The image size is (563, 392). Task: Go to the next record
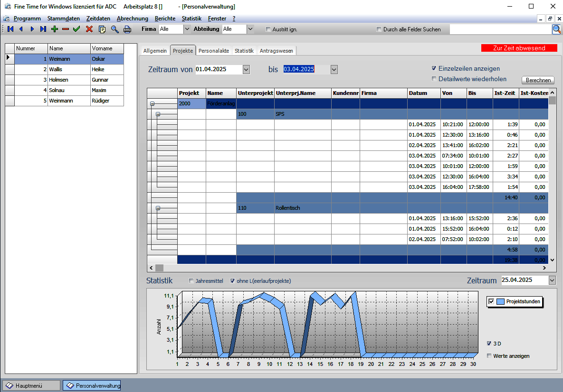pyautogui.click(x=32, y=29)
